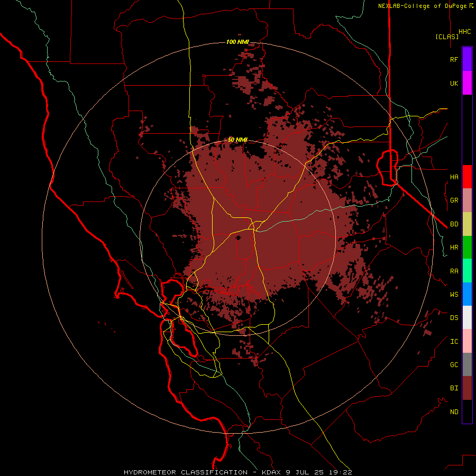
Task: Select the BD yellow legend swatch
Action: pos(467,224)
